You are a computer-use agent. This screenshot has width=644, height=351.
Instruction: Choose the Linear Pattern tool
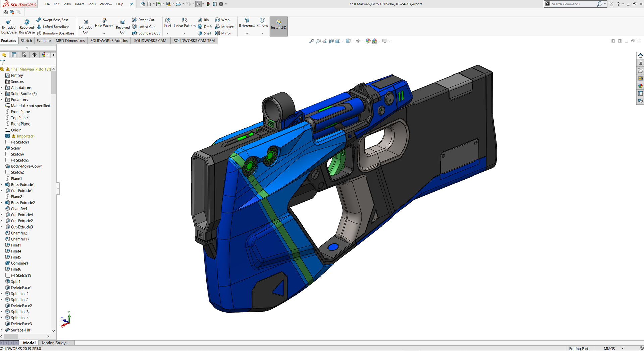click(184, 23)
